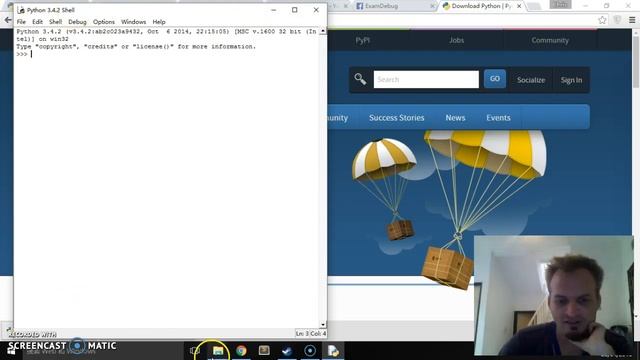The width and height of the screenshot is (640, 360).
Task: Open the terminal app on the taskbar
Action: (x=264, y=351)
